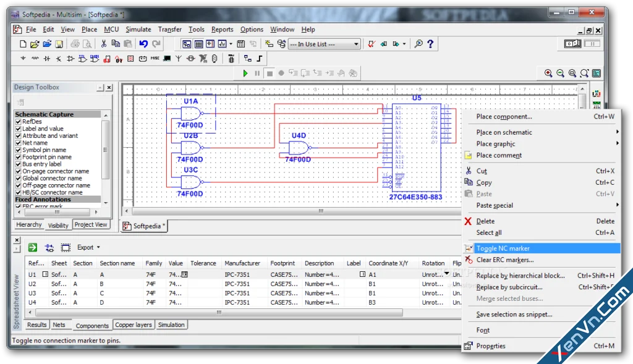Click the spreadsheet horizontal scrollbar
The height and width of the screenshot is (364, 633).
219,312
